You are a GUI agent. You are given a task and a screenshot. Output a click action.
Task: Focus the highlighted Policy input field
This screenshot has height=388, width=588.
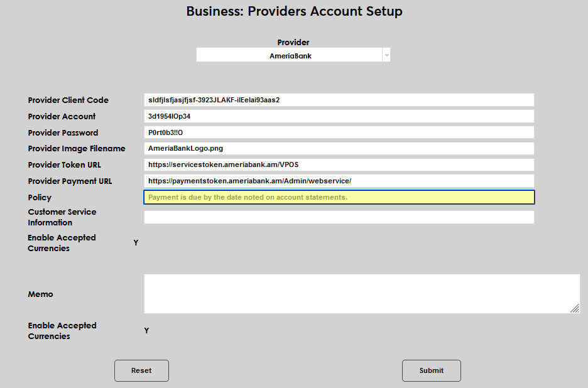pos(339,197)
